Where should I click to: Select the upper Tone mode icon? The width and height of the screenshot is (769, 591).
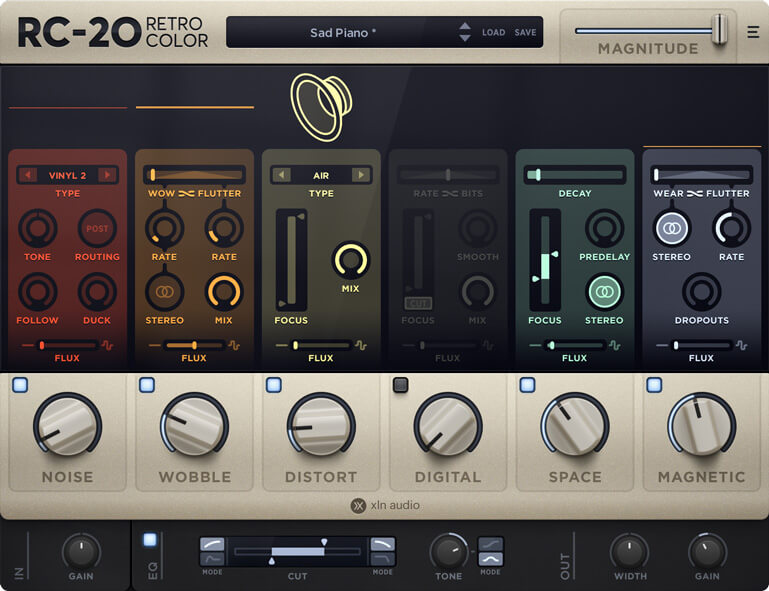coord(490,544)
